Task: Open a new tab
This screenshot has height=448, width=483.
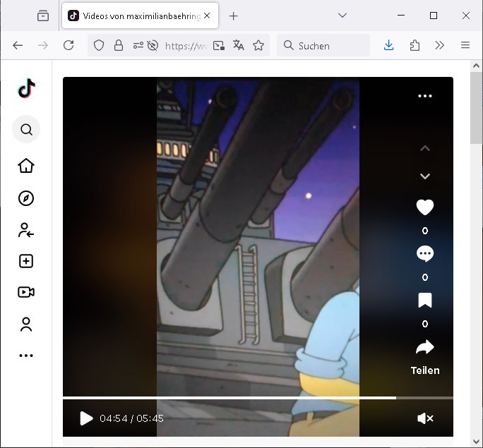Action: (234, 16)
